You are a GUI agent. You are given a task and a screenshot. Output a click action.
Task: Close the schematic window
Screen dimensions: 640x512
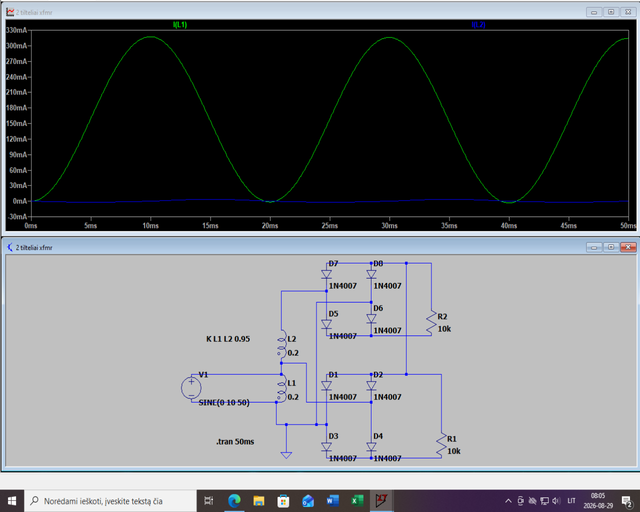click(x=628, y=247)
